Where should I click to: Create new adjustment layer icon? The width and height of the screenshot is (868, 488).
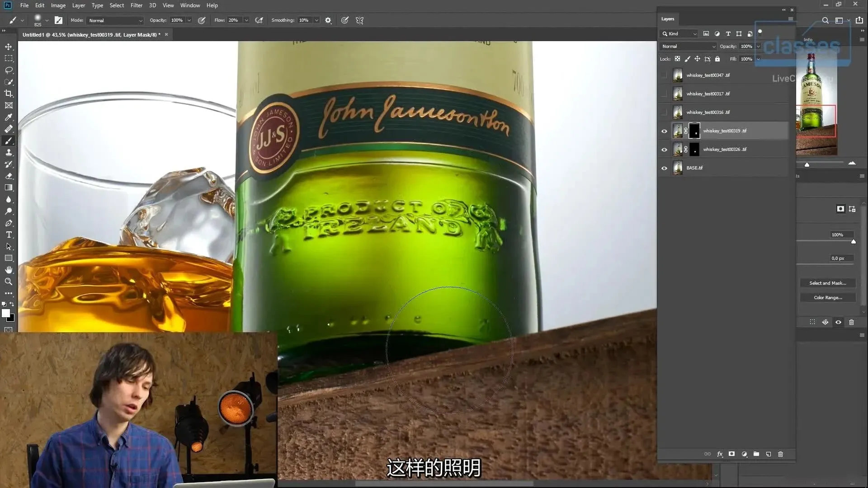tap(744, 454)
